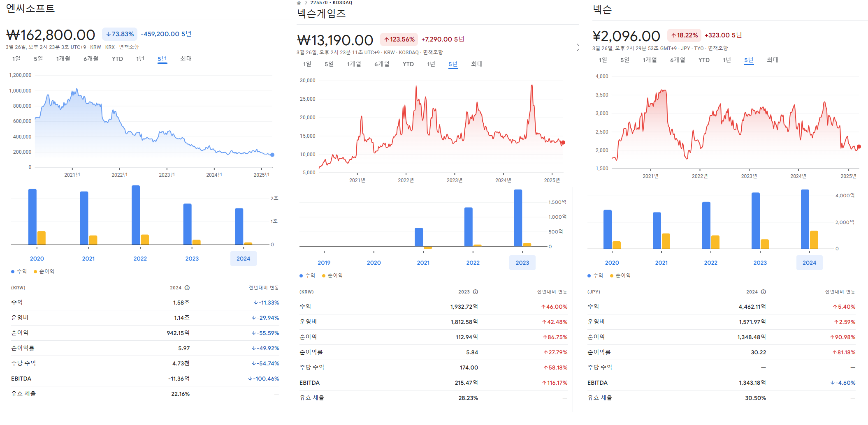The image size is (868, 425).
Task: Click blue endpoint dot on 엔씨소프트 price chart
Action: tap(272, 155)
